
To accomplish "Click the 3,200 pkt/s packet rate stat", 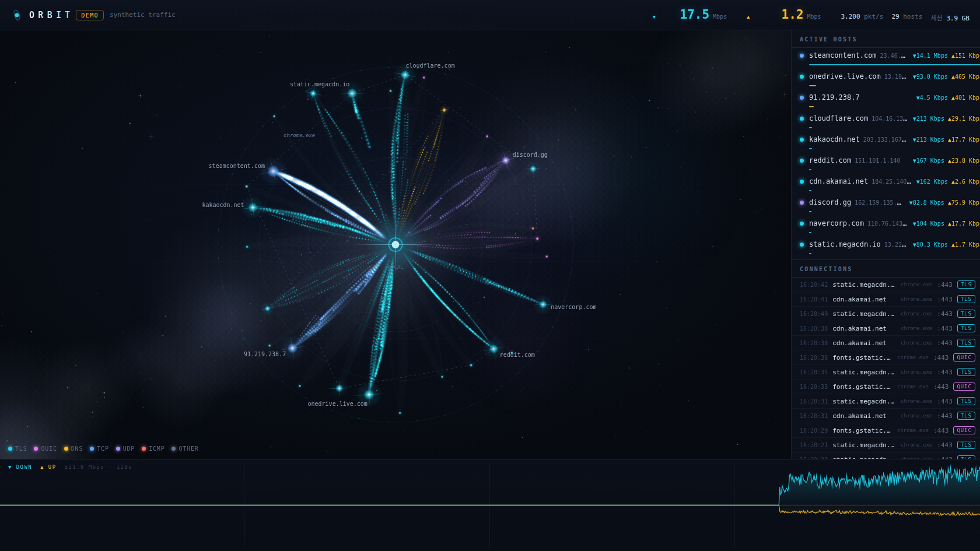I will (862, 17).
